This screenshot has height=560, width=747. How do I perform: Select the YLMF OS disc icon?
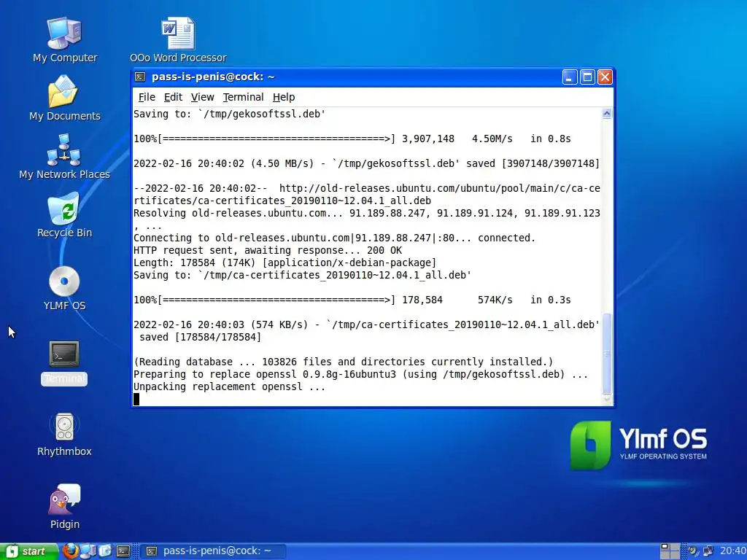click(x=64, y=288)
